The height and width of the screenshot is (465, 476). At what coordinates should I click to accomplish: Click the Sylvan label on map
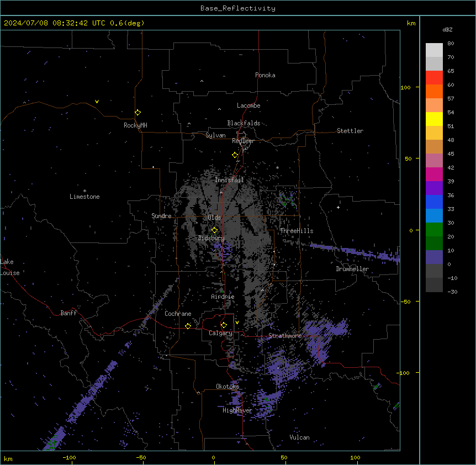[215, 135]
